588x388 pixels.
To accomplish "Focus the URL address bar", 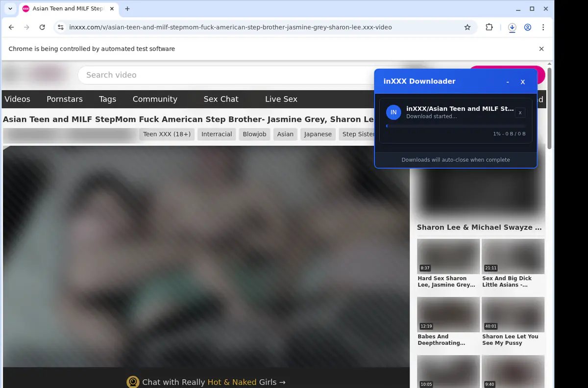I will pos(265,27).
